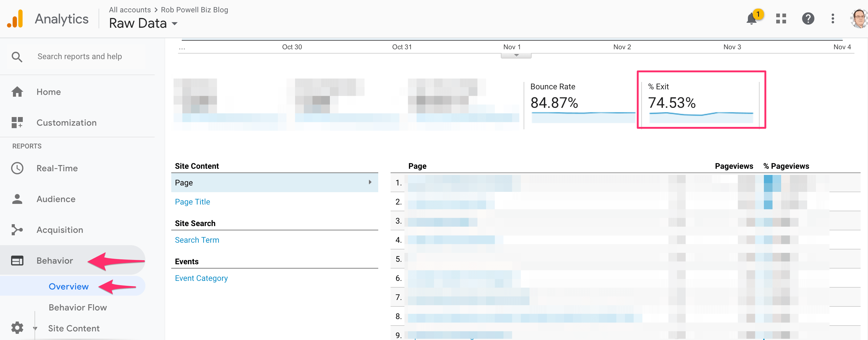This screenshot has height=340, width=868.
Task: Expand the Page dimension arrow
Action: 370,182
